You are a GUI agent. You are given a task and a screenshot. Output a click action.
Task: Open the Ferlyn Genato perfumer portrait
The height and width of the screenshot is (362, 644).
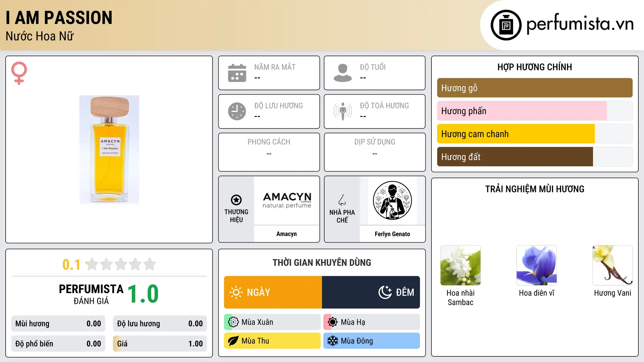[x=392, y=200]
